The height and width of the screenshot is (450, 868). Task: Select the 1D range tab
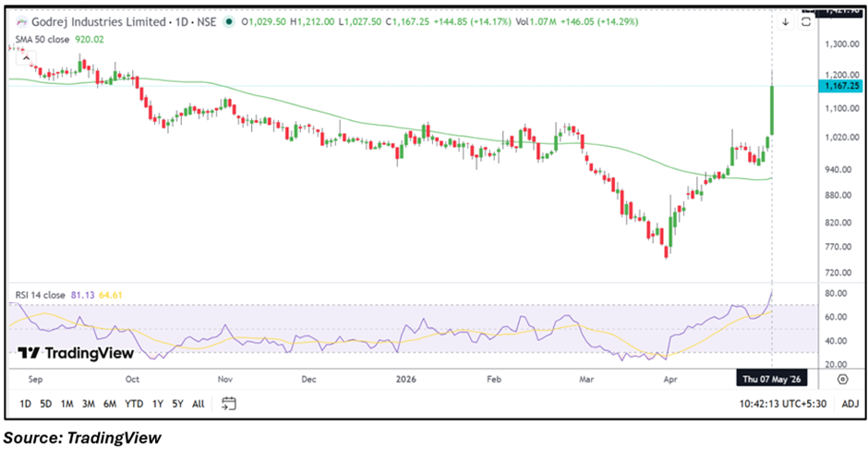(x=25, y=404)
